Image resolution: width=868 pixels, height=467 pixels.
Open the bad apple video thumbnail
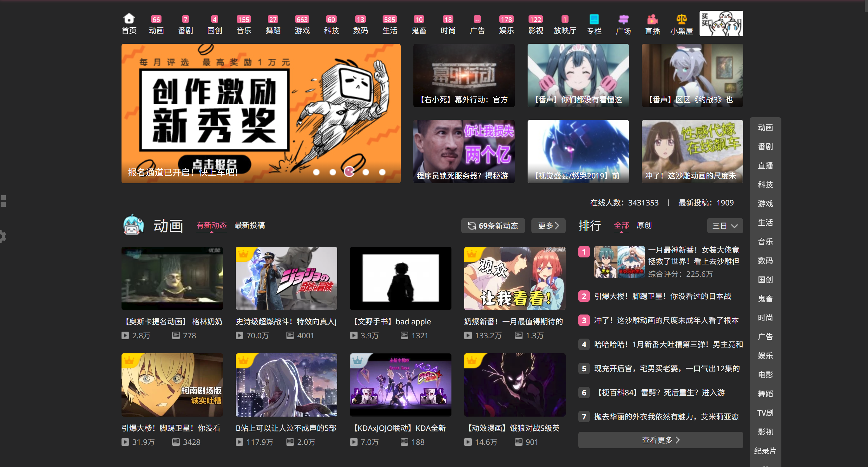400,278
